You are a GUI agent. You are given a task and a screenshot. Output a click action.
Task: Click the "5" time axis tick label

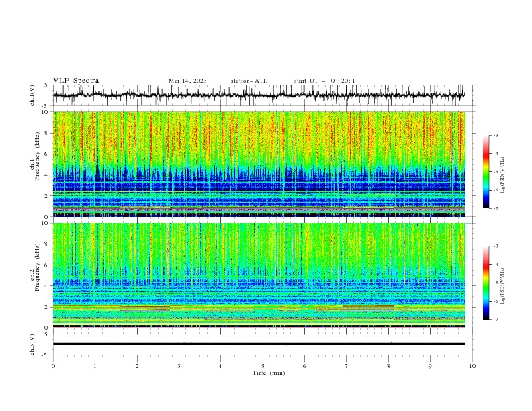[263, 366]
